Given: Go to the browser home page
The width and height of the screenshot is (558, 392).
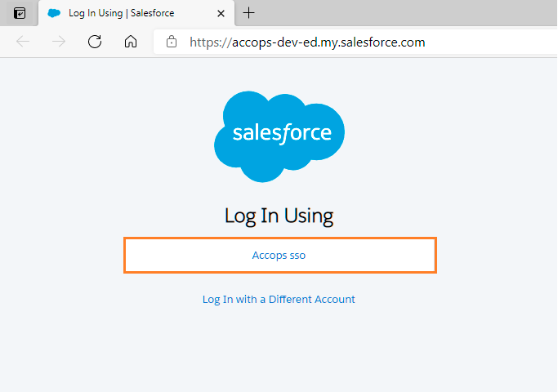Looking at the screenshot, I should coord(131,42).
